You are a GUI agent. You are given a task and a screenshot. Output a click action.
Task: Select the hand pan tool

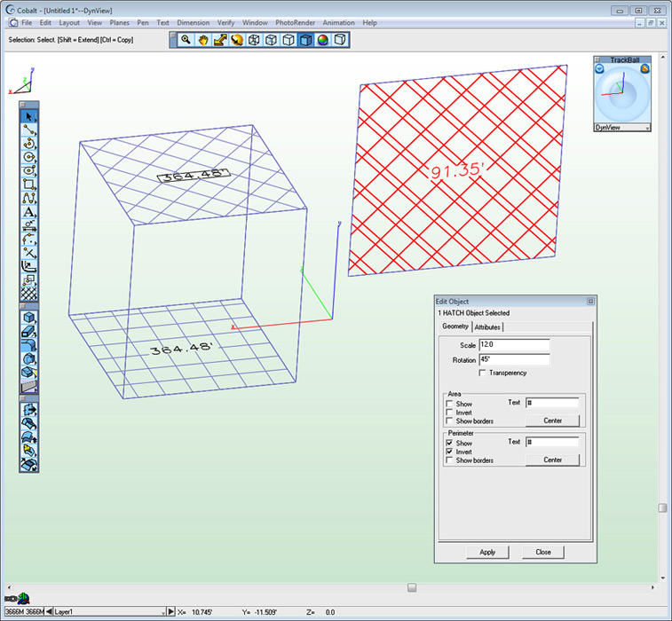pyautogui.click(x=203, y=40)
